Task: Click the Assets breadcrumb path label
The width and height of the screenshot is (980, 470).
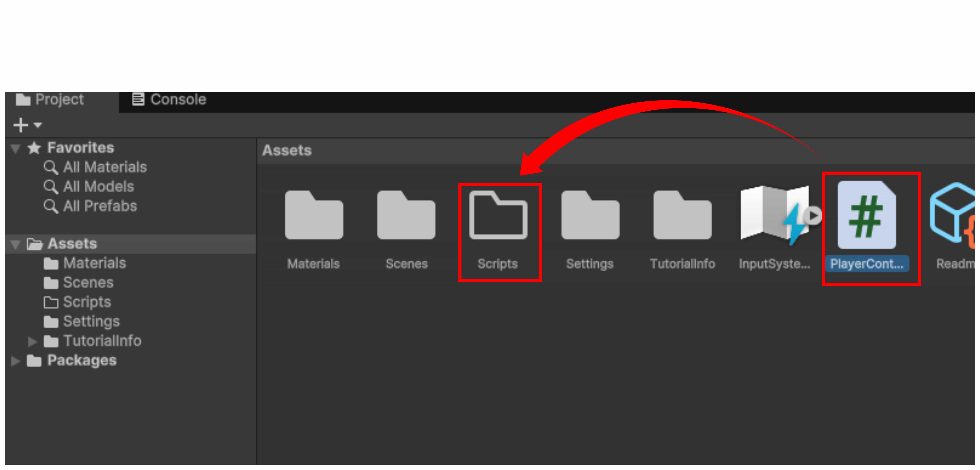Action: 287,150
